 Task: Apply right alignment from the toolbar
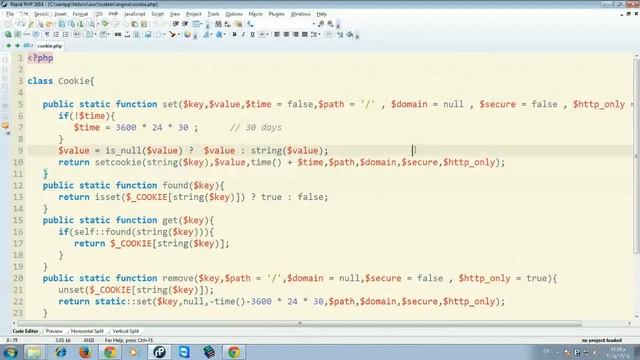click(296, 35)
